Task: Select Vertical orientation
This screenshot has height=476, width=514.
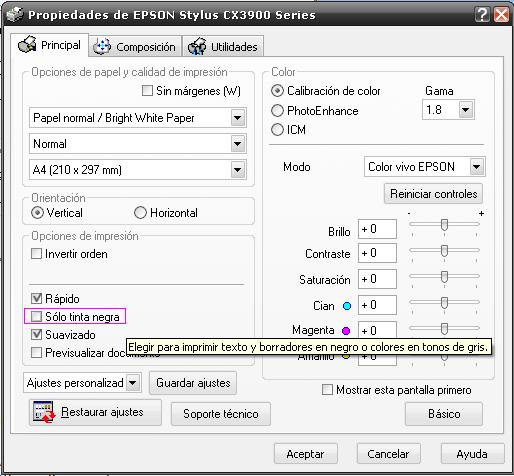Action: 37,213
